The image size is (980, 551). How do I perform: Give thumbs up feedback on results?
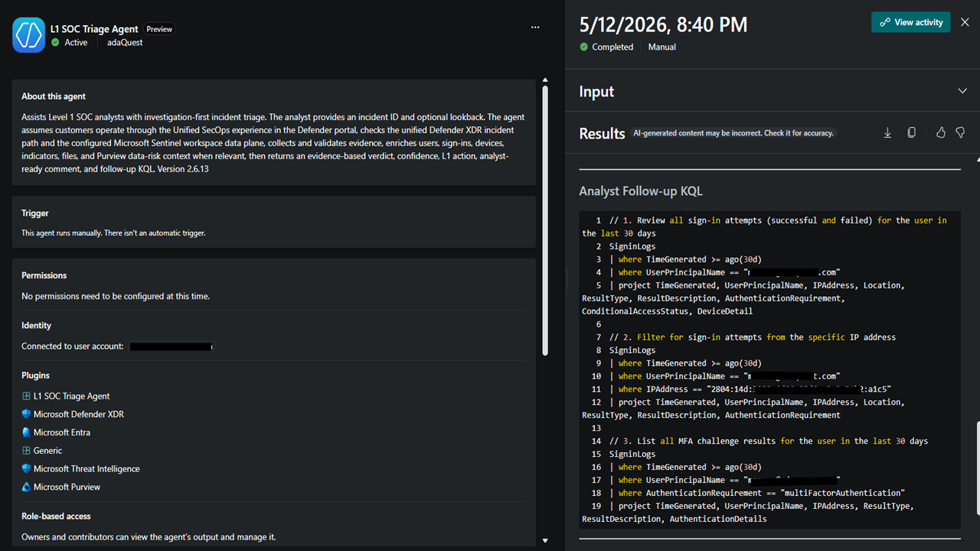pos(941,133)
